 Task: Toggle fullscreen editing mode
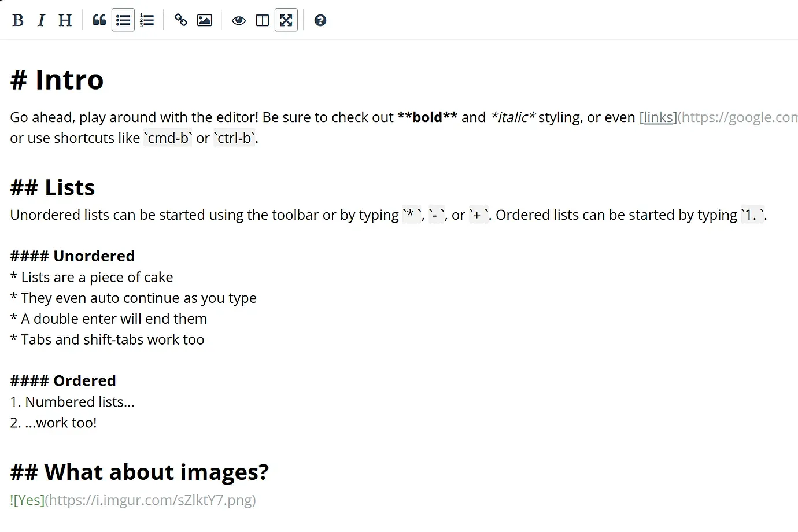tap(286, 20)
